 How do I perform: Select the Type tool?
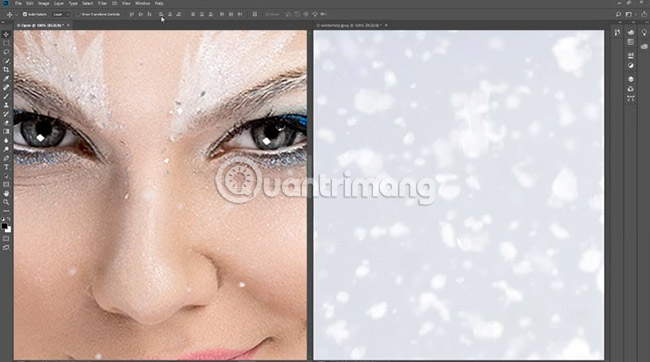[6, 167]
